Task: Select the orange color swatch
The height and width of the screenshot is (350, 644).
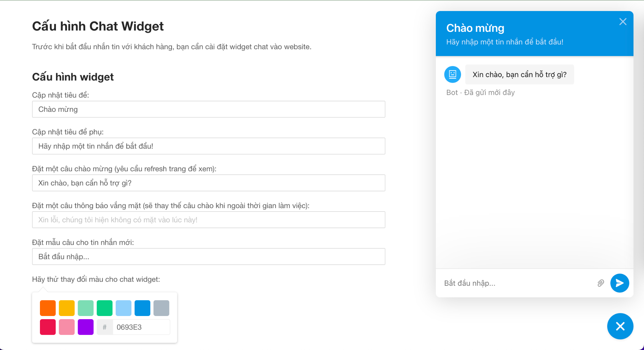Action: tap(48, 308)
